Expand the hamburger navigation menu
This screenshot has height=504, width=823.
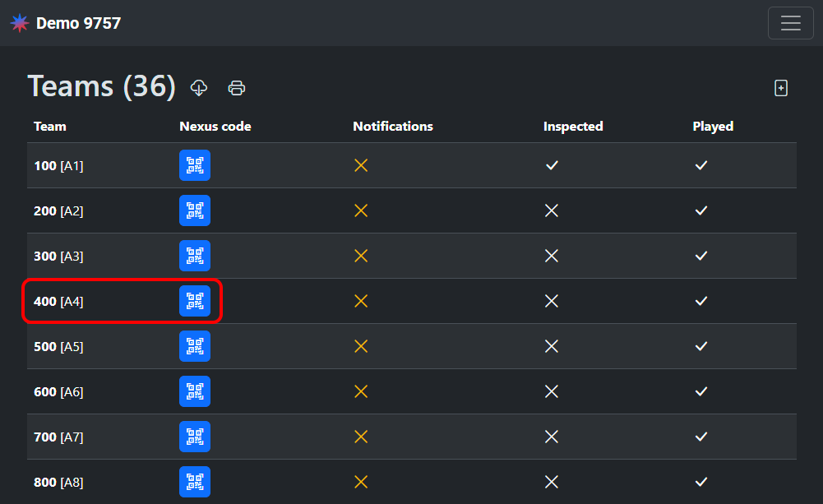pyautogui.click(x=790, y=23)
